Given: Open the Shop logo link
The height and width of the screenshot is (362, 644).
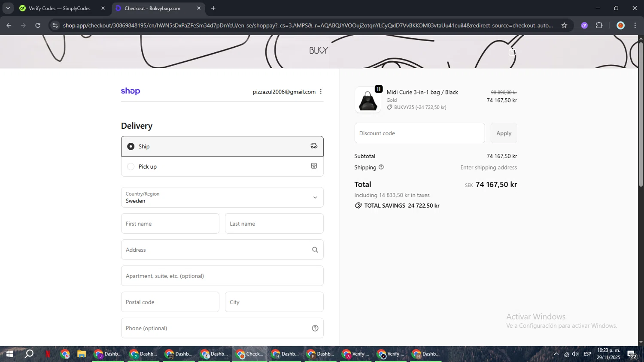Looking at the screenshot, I should (x=131, y=91).
